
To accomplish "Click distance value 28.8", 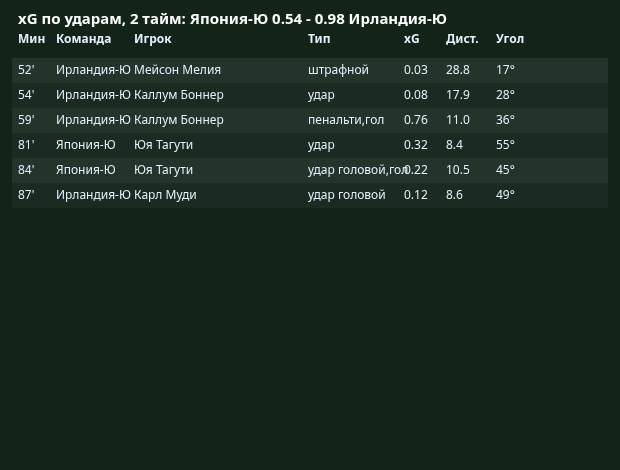I will point(458,70).
